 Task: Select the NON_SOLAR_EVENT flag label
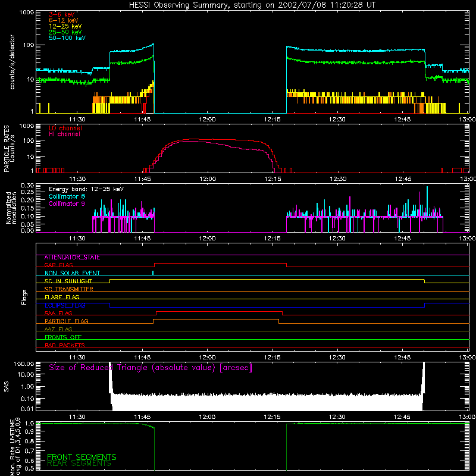72,273
